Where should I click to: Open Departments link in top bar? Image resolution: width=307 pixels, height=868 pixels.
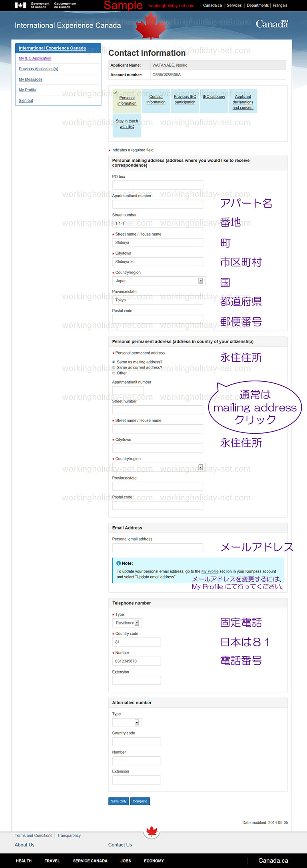(x=257, y=6)
